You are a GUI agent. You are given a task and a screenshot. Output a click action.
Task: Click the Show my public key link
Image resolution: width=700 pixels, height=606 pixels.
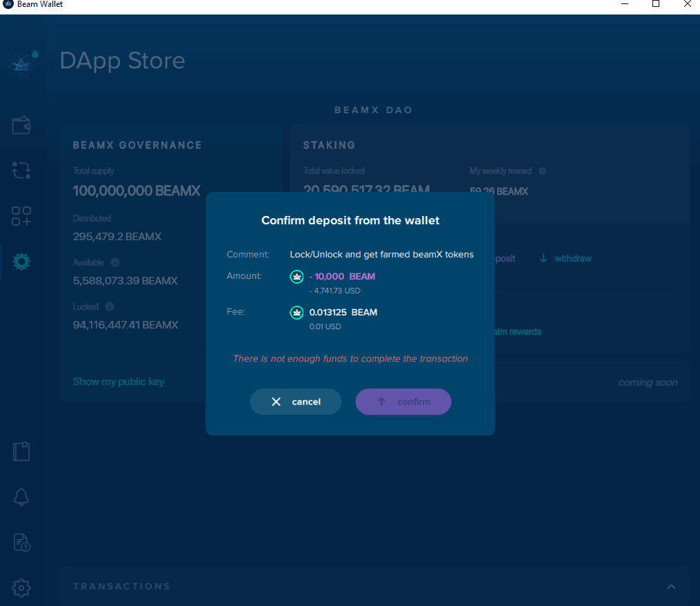click(x=119, y=382)
